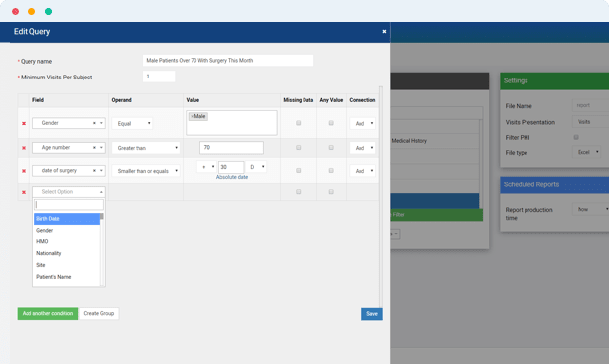The height and width of the screenshot is (364, 609).
Task: Clear the Gender field selection
Action: [94, 123]
